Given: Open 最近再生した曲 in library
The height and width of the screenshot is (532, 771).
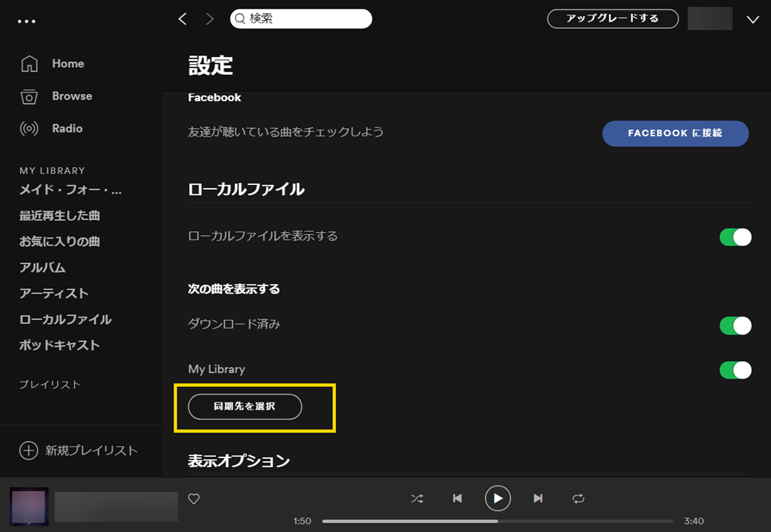Looking at the screenshot, I should [x=59, y=215].
